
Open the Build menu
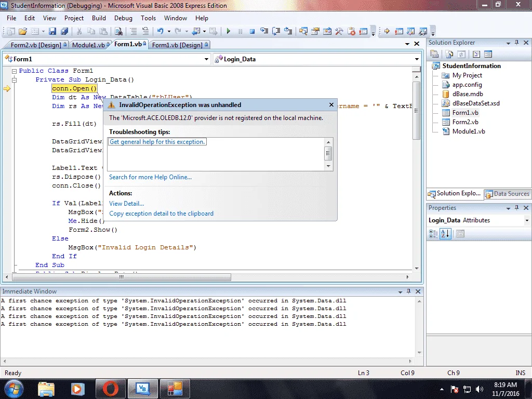point(99,18)
